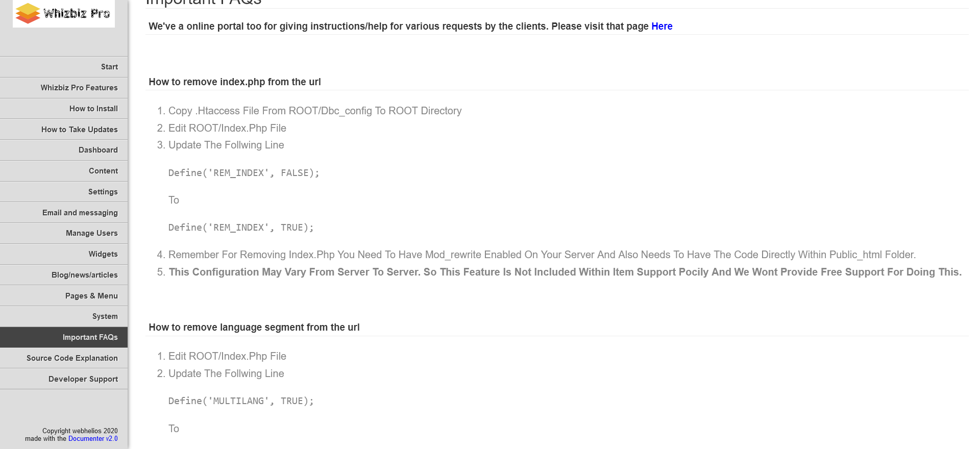980x449 pixels.
Task: Click Blog/news/articles menu item
Action: (x=64, y=275)
